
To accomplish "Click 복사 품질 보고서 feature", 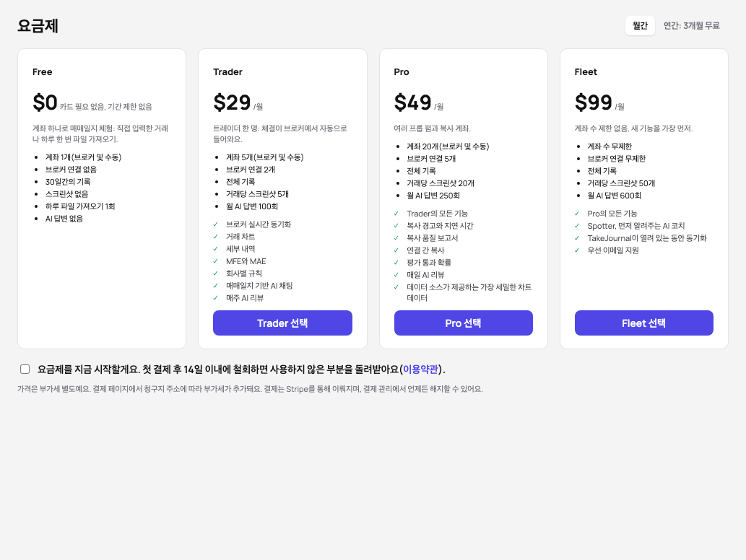I will pos(433,238).
